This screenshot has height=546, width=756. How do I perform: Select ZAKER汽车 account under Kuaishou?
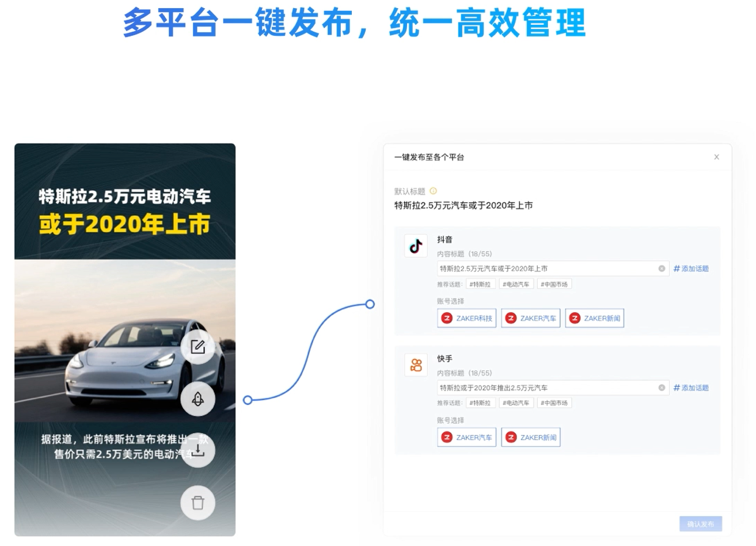click(x=467, y=437)
